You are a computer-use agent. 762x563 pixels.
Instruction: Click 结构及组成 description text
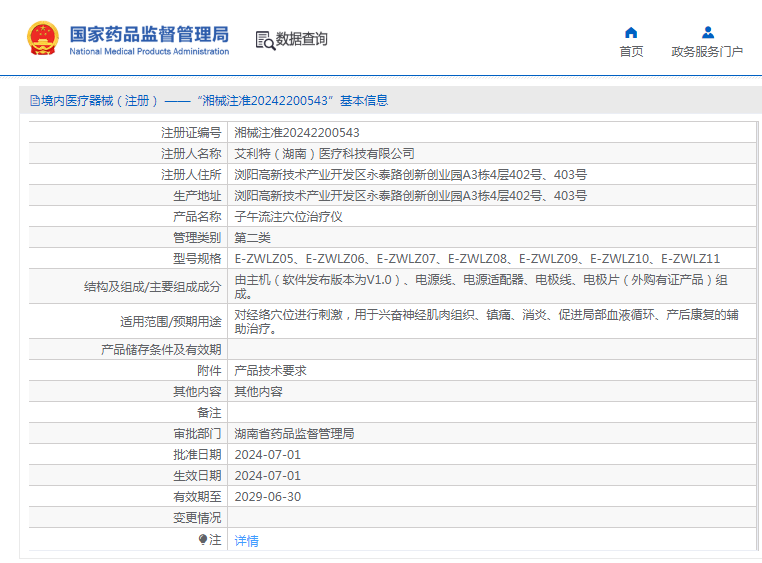click(481, 287)
